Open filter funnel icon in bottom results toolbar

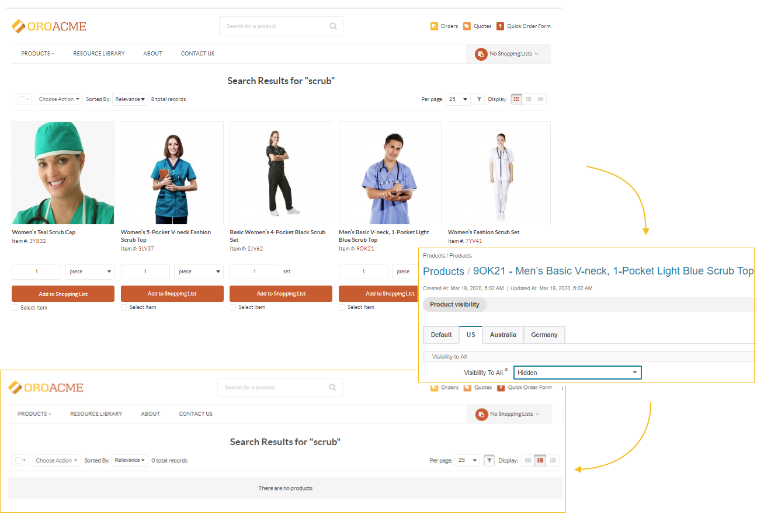(489, 460)
